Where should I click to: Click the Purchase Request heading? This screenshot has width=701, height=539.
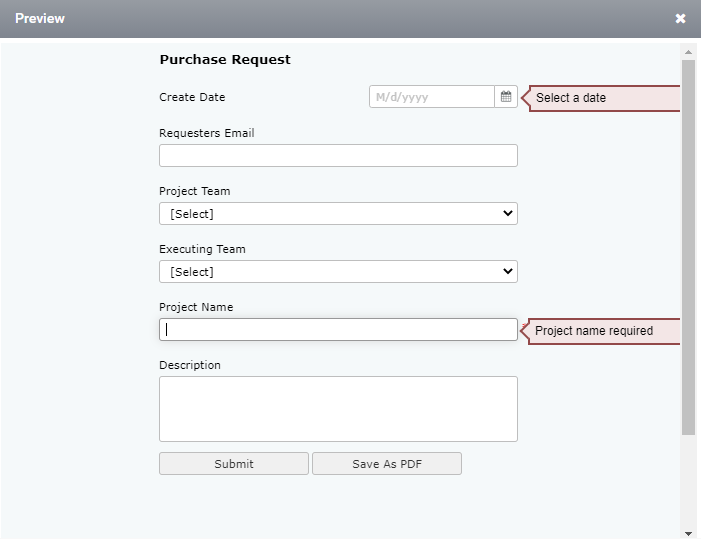click(x=225, y=59)
